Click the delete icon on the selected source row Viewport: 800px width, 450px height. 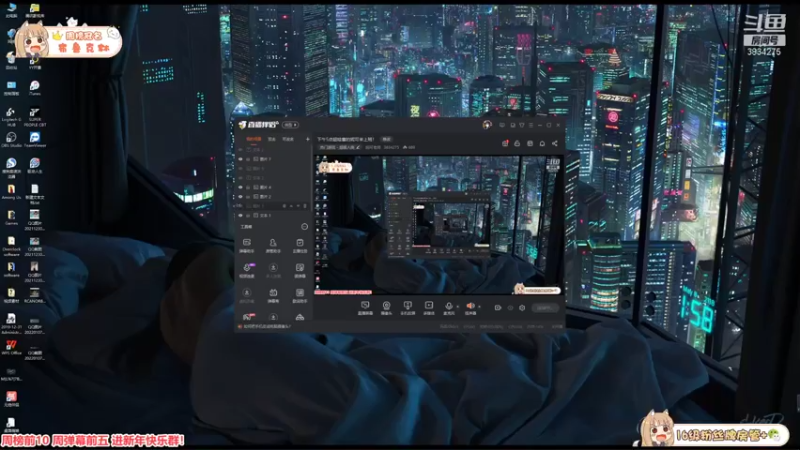pyautogui.click(x=305, y=206)
